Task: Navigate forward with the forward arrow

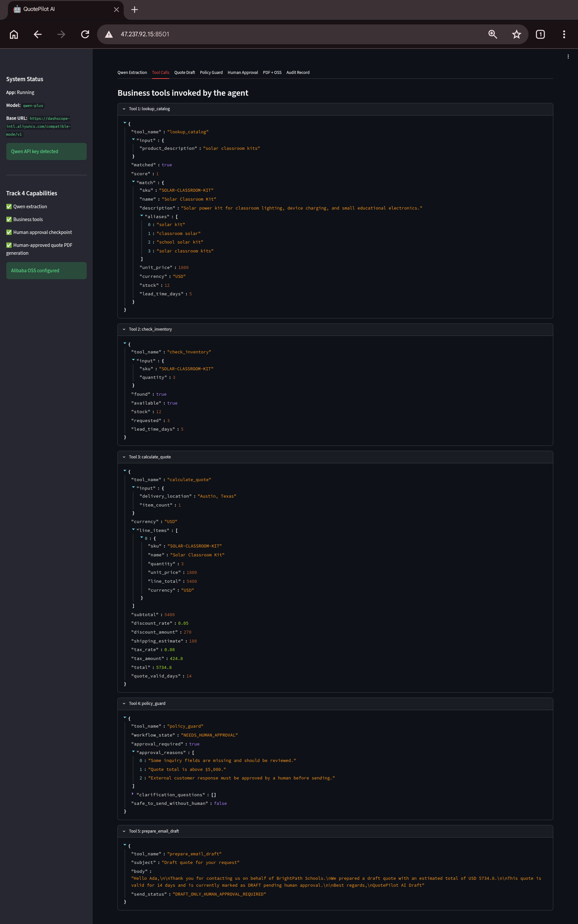Action: (x=61, y=34)
